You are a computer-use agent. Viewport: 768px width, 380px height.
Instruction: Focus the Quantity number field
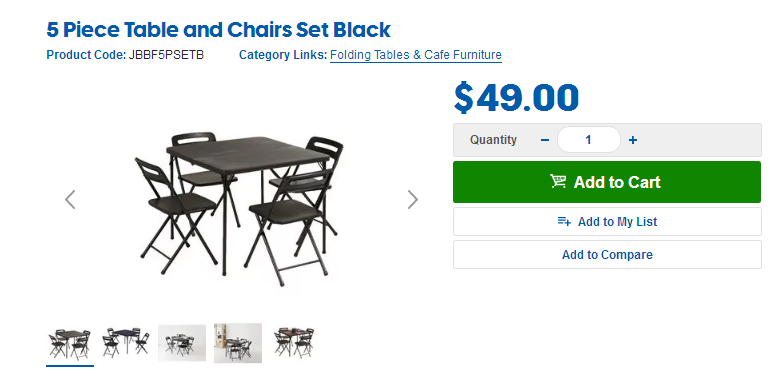point(589,140)
